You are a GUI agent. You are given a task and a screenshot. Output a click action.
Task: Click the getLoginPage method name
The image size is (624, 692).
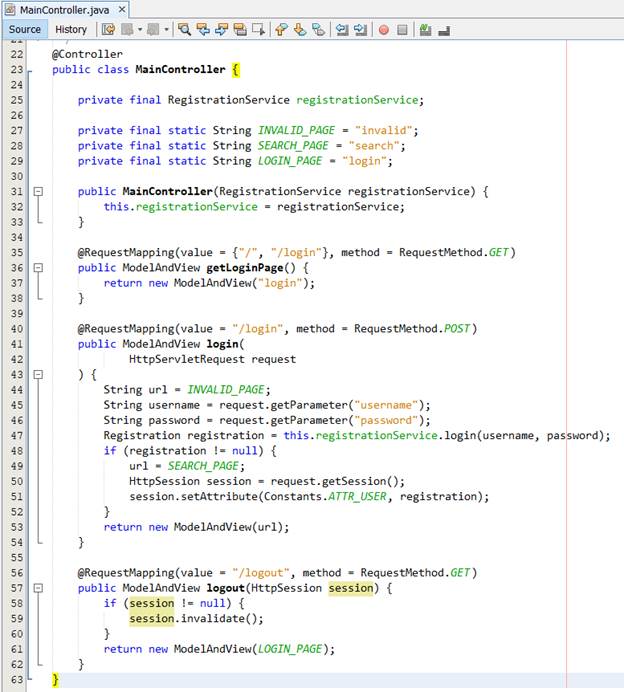(244, 268)
